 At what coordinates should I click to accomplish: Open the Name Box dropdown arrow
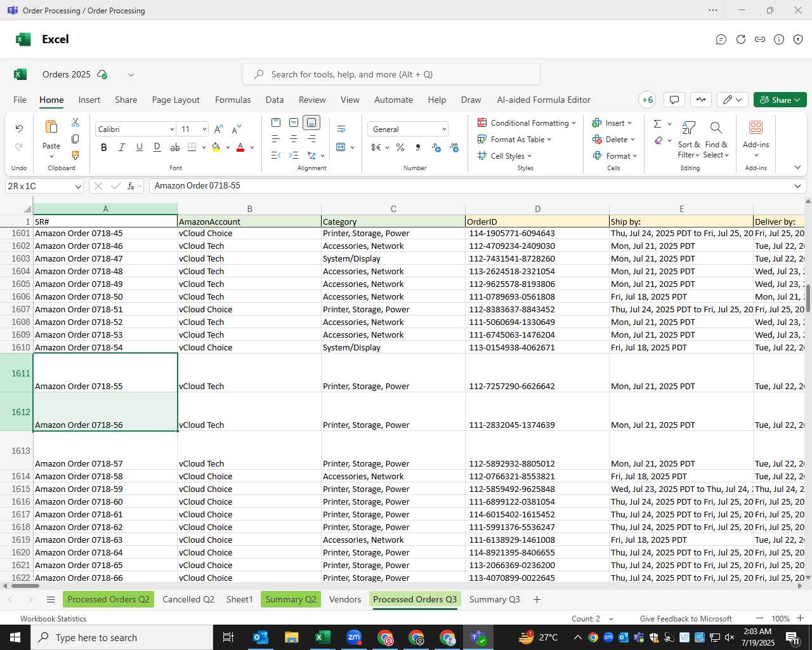pyautogui.click(x=78, y=187)
